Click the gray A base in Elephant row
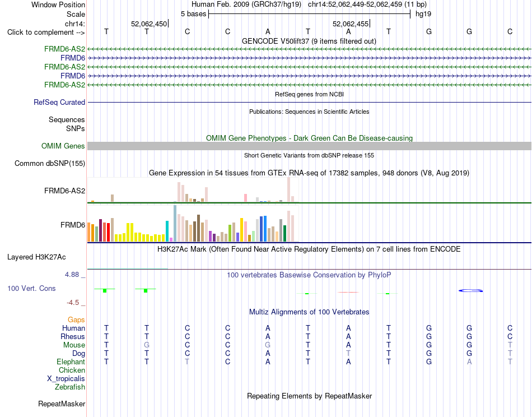 click(469, 362)
